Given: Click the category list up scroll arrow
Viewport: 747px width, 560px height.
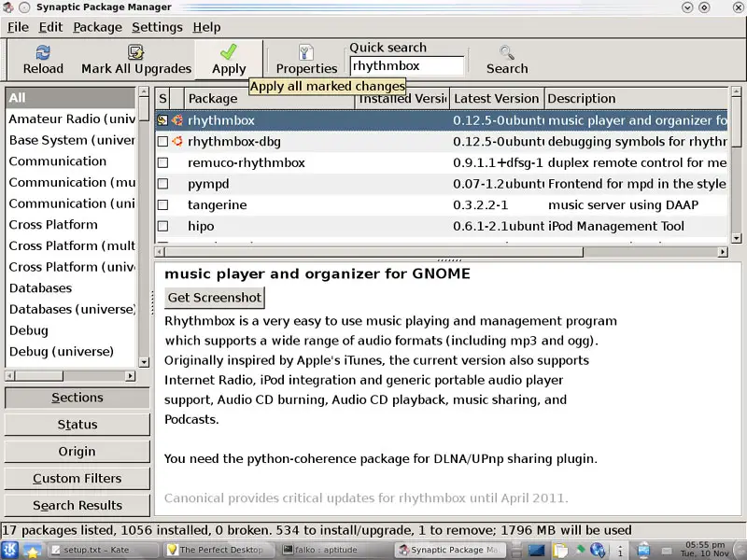Looking at the screenshot, I should pos(144,91).
